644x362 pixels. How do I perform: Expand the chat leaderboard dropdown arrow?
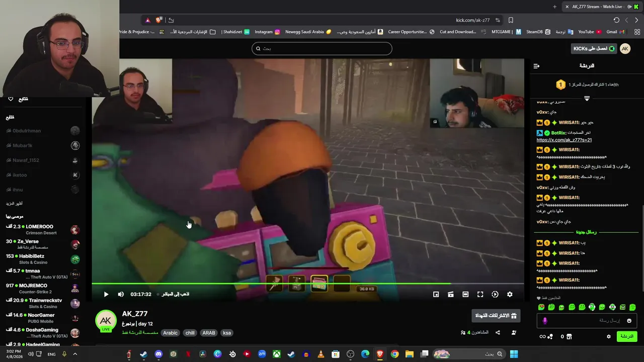point(587,98)
